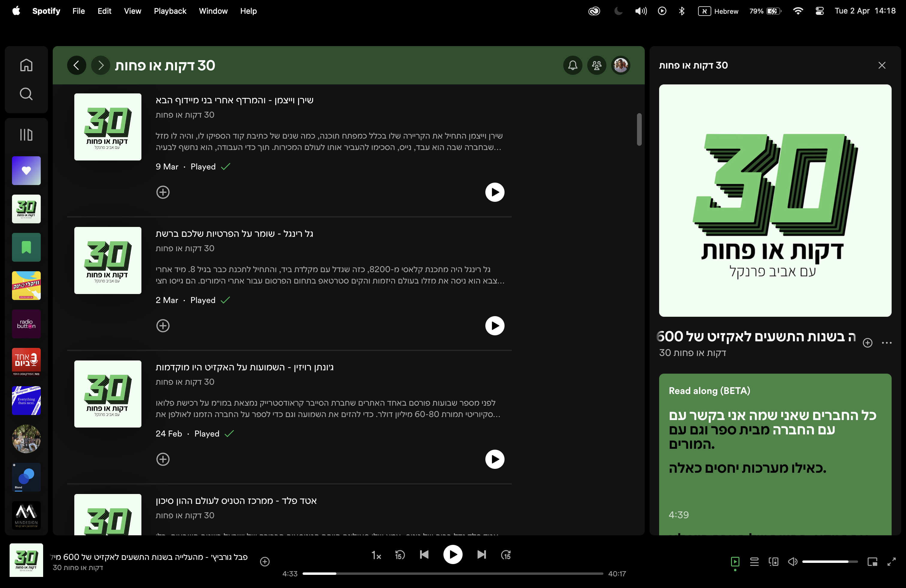906x588 pixels.
Task: Open radio button podcast in library
Action: coord(26,324)
